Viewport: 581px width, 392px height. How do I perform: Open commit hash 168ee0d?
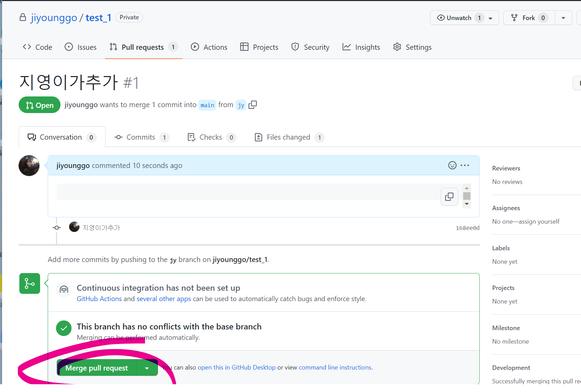[x=467, y=228]
